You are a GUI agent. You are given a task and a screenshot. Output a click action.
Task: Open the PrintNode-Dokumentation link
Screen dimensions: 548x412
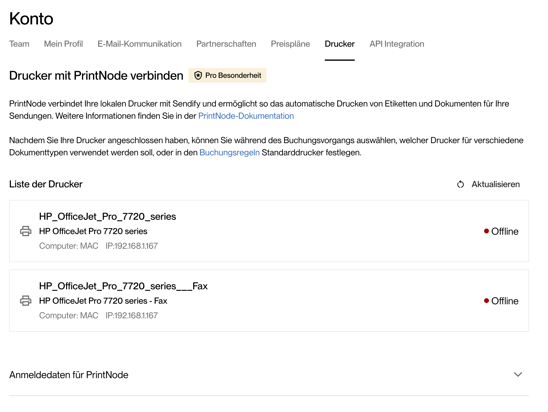(246, 116)
